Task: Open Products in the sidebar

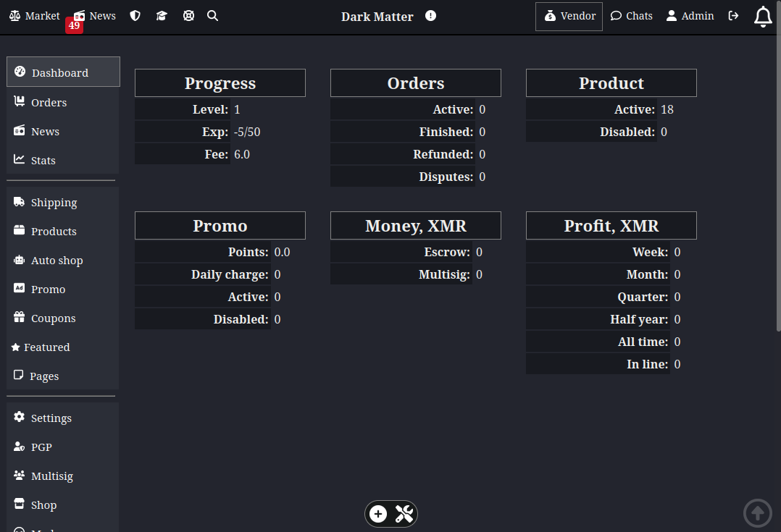Action: [63, 232]
